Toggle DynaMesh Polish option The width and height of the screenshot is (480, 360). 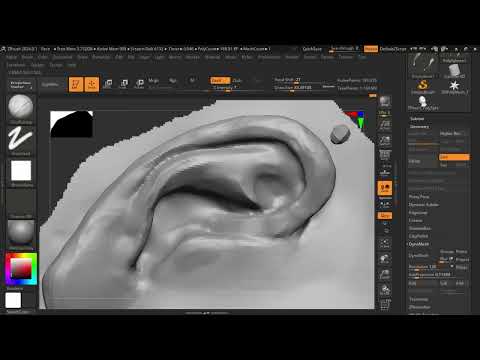(462, 252)
